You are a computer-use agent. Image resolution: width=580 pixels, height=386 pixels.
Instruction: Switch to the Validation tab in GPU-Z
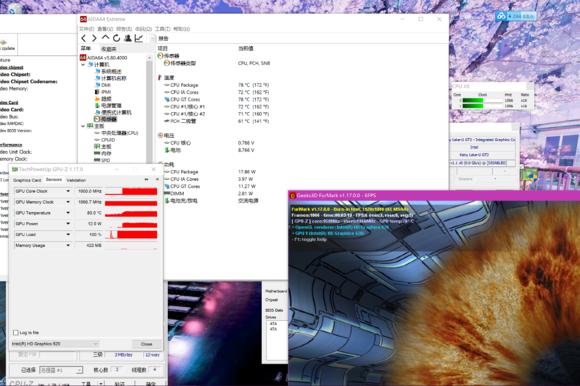[x=76, y=180]
